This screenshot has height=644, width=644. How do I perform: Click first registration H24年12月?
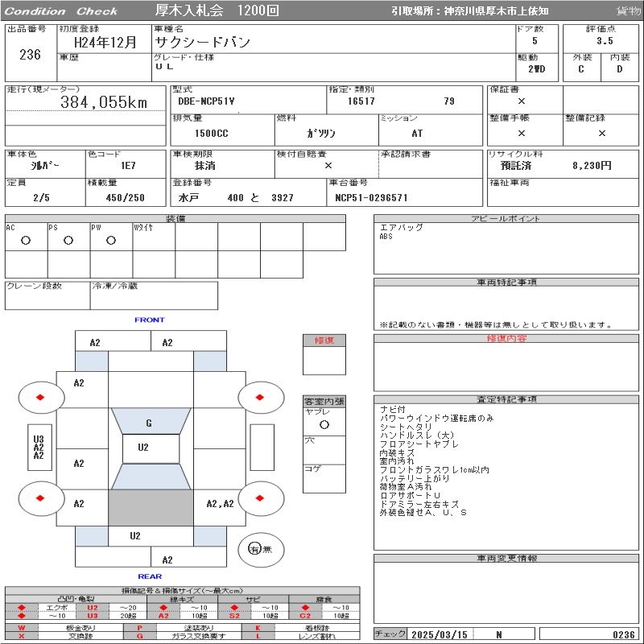click(x=105, y=42)
